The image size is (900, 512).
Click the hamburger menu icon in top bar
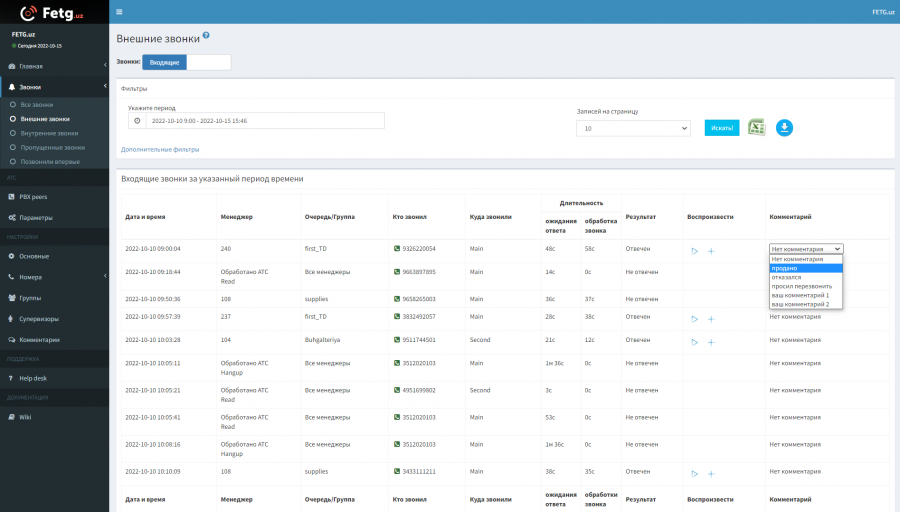pyautogui.click(x=119, y=12)
